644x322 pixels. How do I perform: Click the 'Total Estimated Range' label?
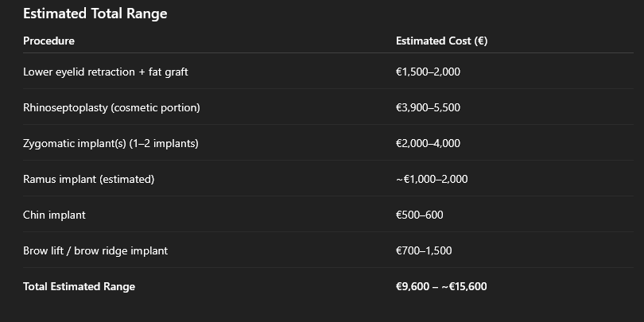click(79, 286)
